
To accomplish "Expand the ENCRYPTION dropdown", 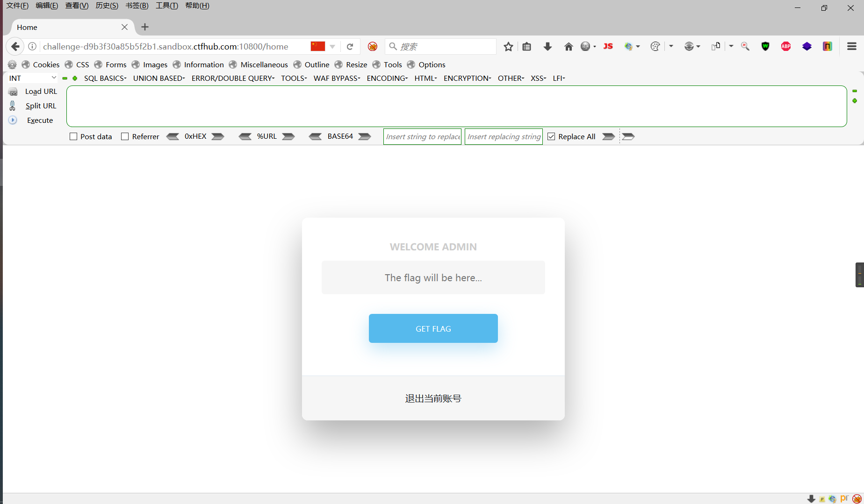I will coord(467,78).
